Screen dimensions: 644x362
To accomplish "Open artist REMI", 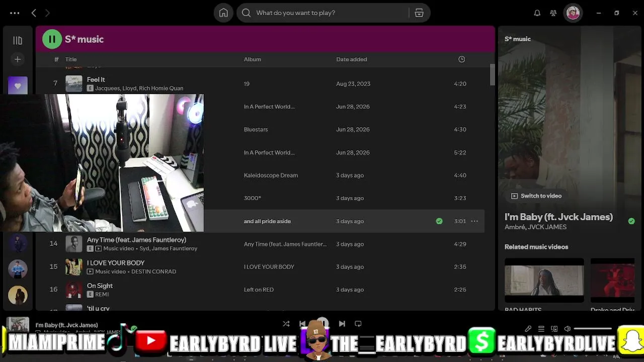I will click(102, 295).
